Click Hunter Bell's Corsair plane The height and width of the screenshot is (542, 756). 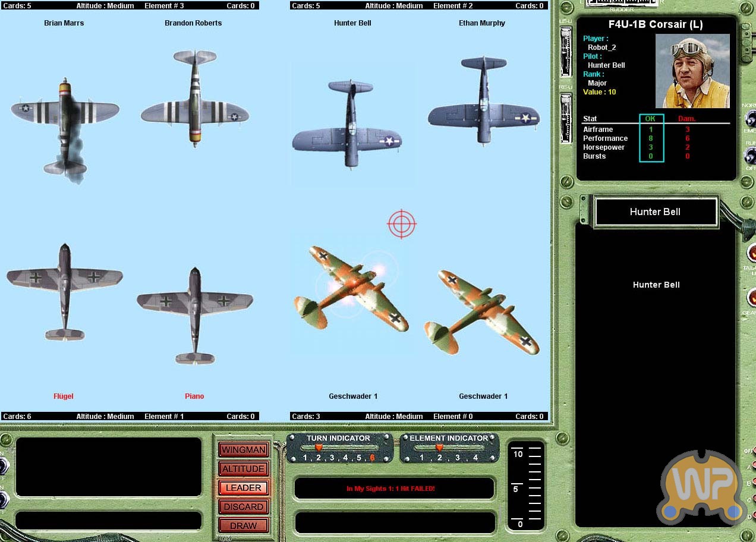tap(351, 126)
